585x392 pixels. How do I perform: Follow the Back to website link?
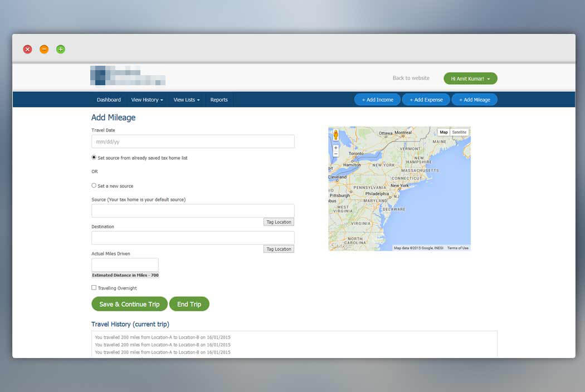pos(411,78)
